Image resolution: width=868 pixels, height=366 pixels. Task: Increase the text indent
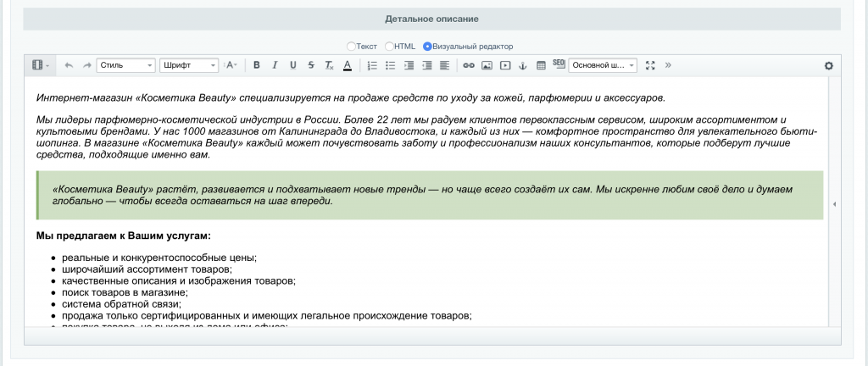[x=409, y=65]
